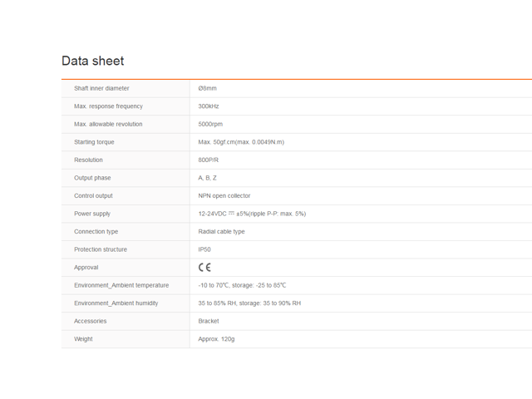Select the Shaft inner diameter label
Image resolution: width=532 pixels, height=399 pixels.
[101, 88]
